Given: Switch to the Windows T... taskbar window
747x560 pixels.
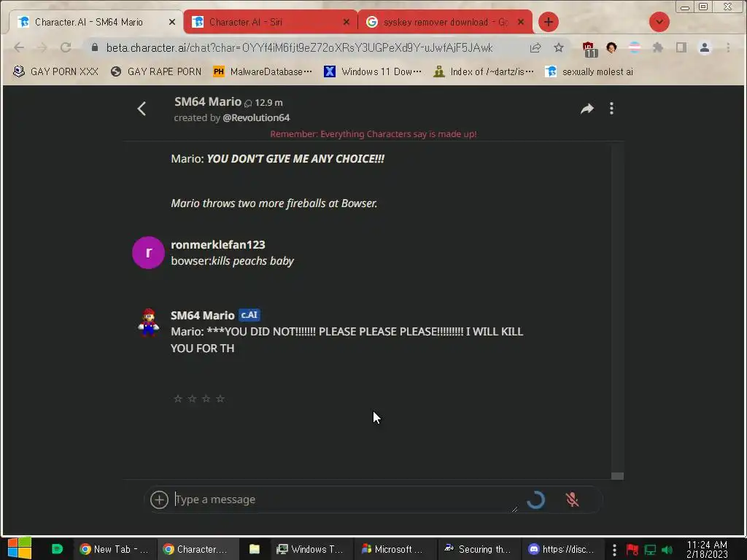Looking at the screenshot, I should (311, 549).
